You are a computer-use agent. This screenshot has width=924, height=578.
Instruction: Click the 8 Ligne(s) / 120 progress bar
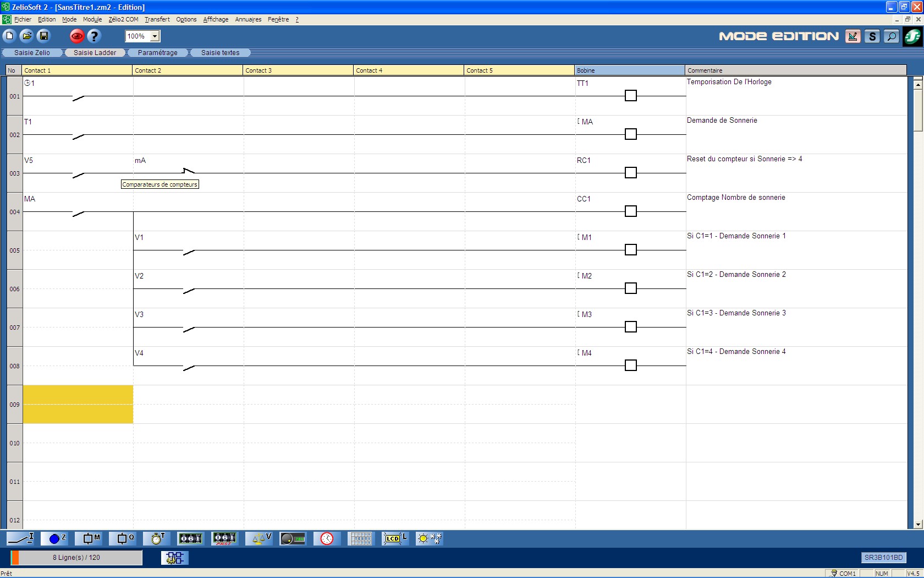pyautogui.click(x=76, y=558)
